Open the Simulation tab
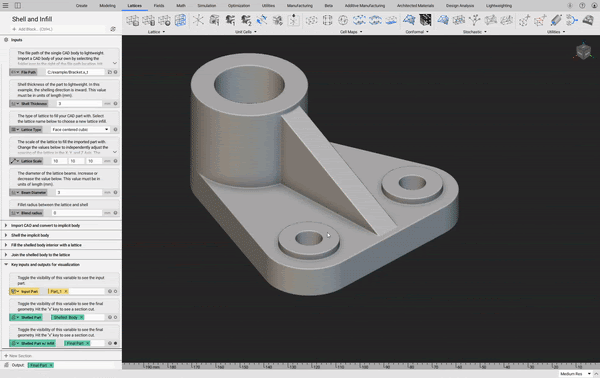The image size is (600, 378). (207, 6)
